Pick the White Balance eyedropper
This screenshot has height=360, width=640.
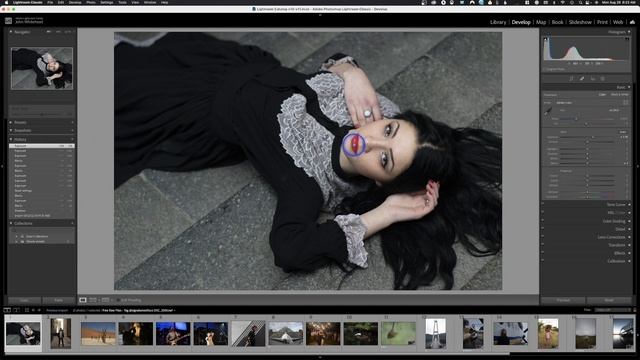[548, 111]
